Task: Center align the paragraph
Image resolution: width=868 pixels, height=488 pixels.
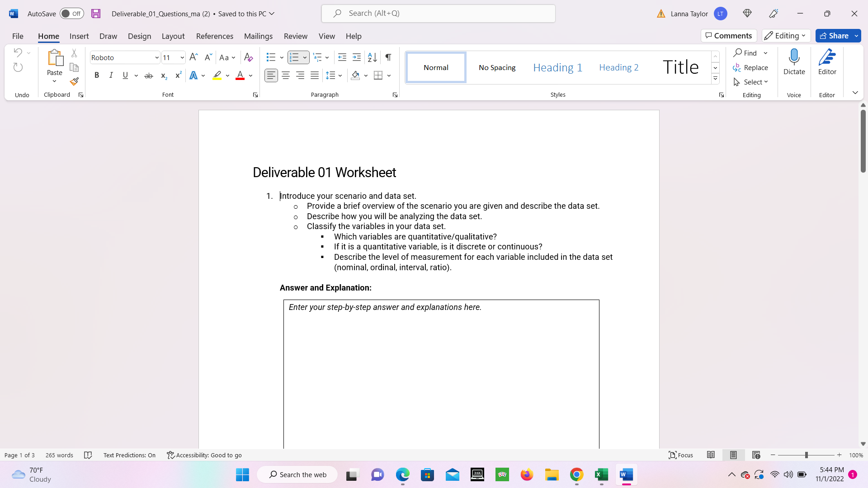Action: [x=285, y=75]
